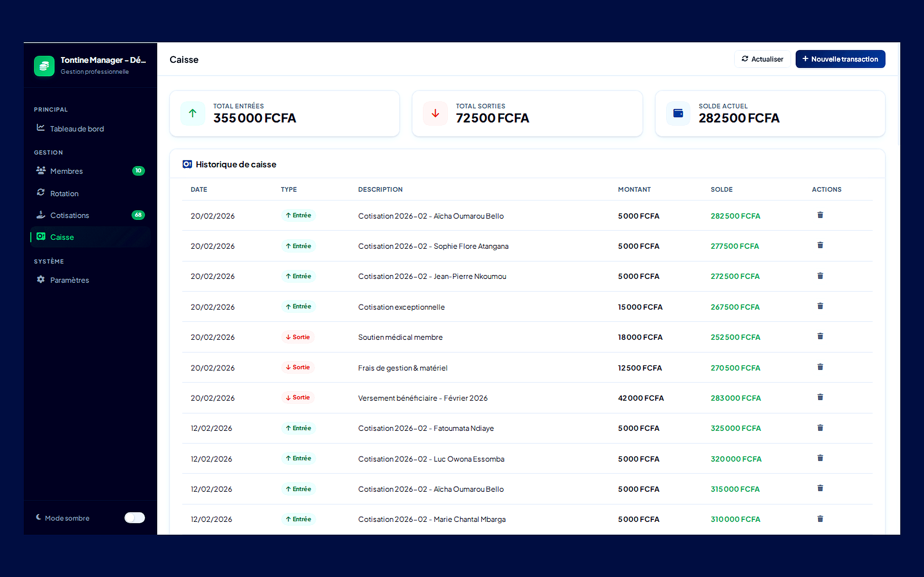Delete the Cotisation exceptionnelle entry
Screen dimensions: 924x577
[x=820, y=306]
